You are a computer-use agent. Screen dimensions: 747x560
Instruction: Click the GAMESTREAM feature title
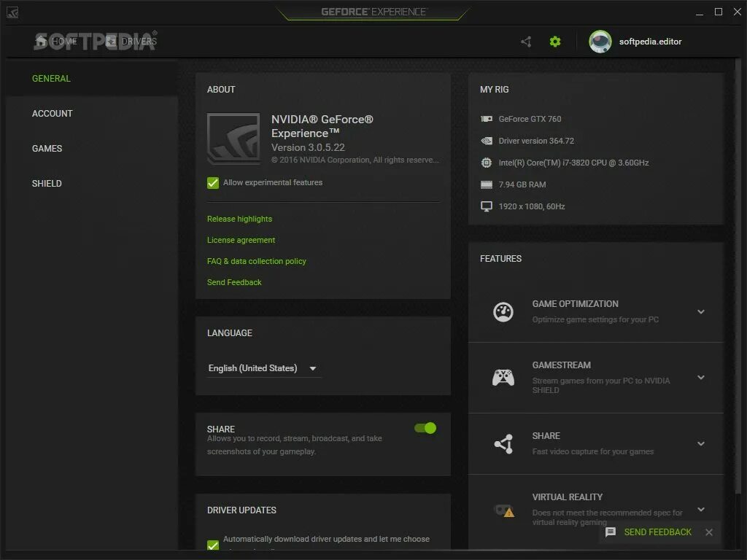(562, 365)
